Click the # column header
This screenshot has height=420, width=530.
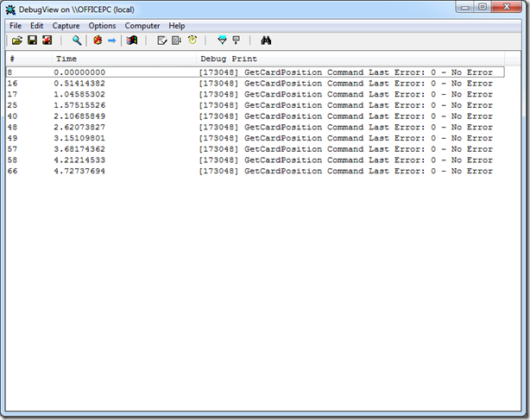point(29,59)
